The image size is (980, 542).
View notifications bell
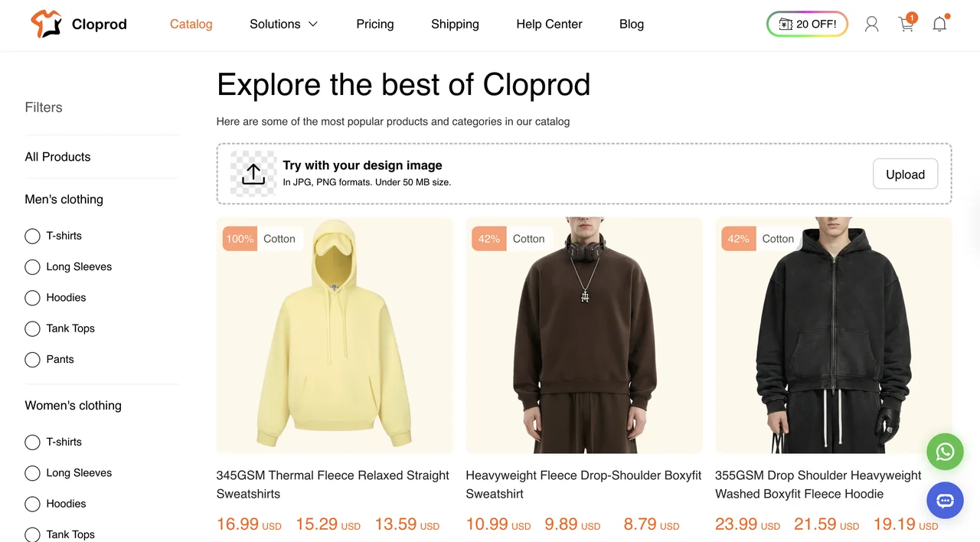tap(939, 24)
